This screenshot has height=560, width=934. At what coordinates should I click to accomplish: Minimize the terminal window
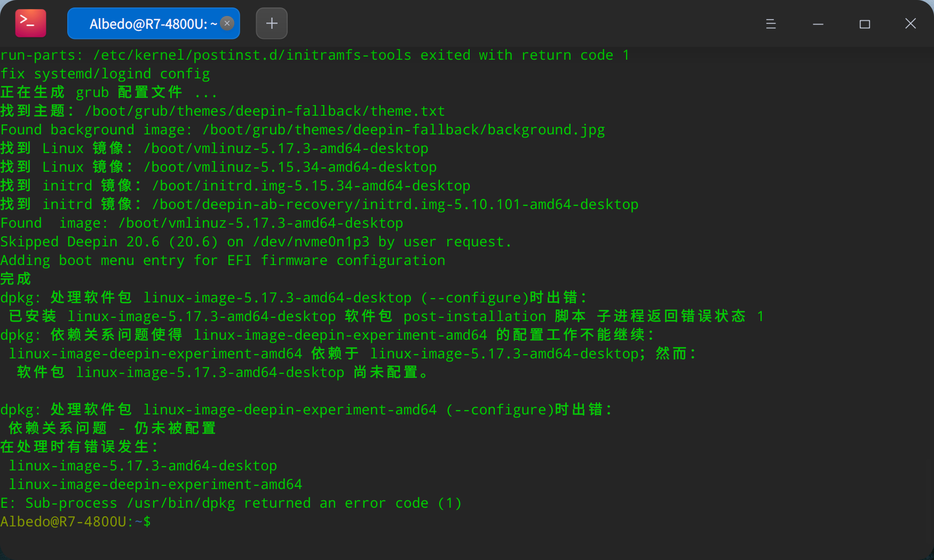pos(818,23)
